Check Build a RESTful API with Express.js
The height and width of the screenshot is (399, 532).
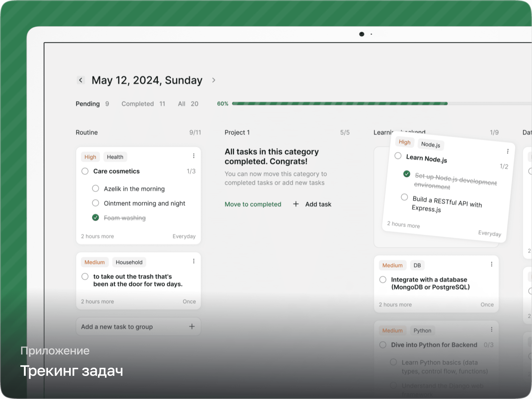(404, 197)
